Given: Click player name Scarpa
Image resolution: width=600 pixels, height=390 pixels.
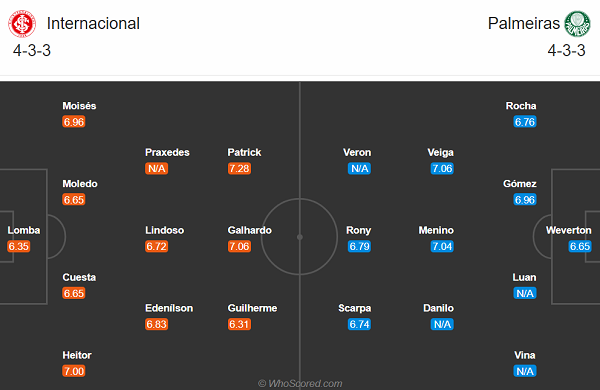Looking at the screenshot, I should (x=355, y=308).
